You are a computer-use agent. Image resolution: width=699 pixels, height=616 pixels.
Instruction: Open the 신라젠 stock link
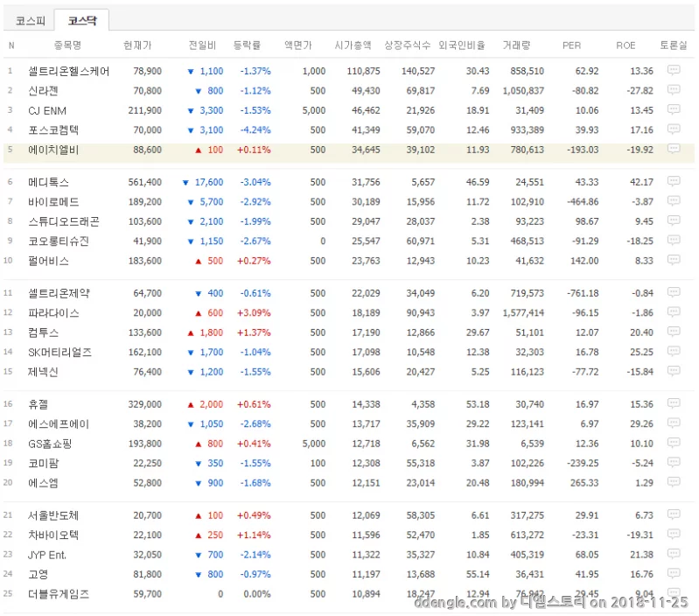click(x=43, y=90)
